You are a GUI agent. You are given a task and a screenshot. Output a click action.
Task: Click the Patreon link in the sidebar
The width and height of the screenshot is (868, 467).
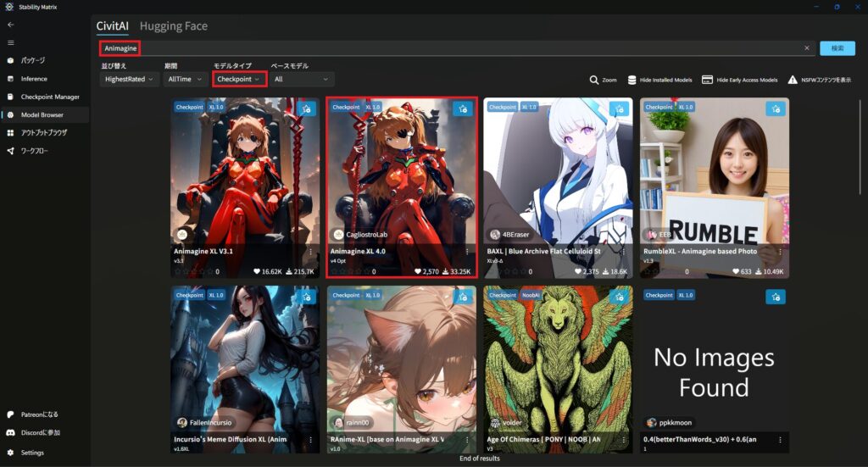point(44,414)
